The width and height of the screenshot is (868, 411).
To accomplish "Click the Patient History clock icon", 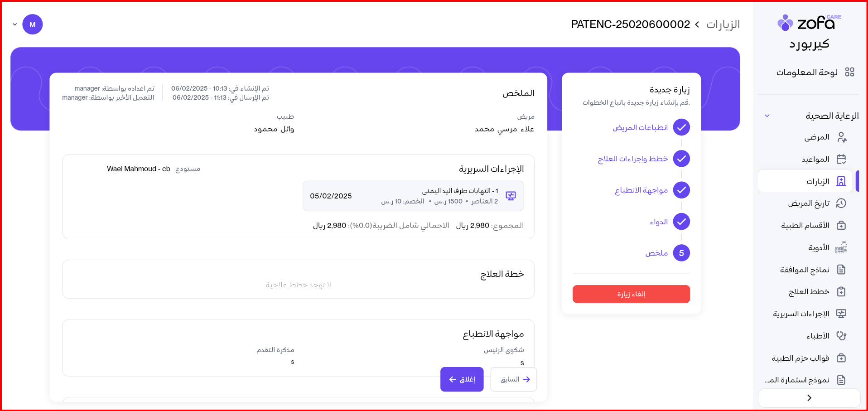I will (841, 203).
